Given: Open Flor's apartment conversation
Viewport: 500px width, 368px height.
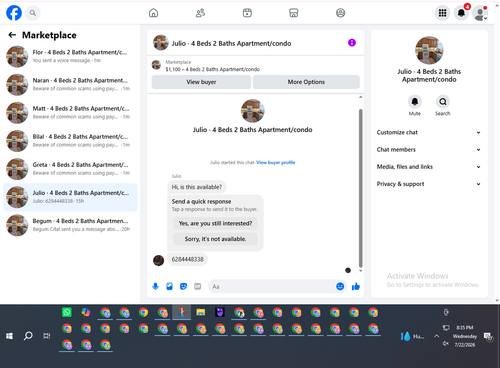Looking at the screenshot, I should 70,56.
